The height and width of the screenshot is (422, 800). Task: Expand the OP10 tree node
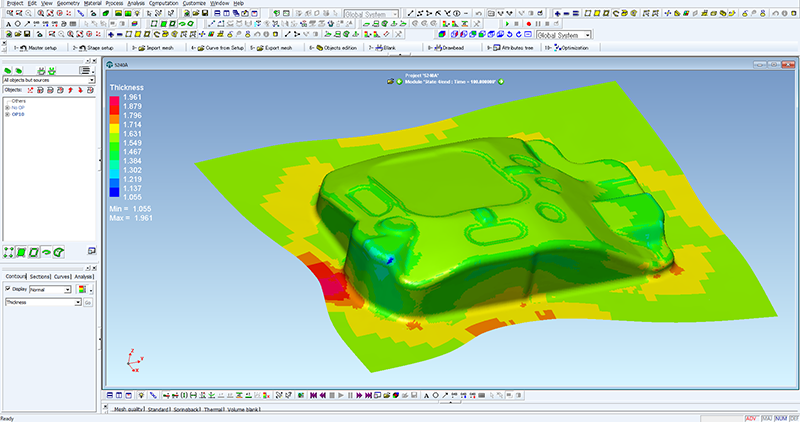click(x=8, y=114)
